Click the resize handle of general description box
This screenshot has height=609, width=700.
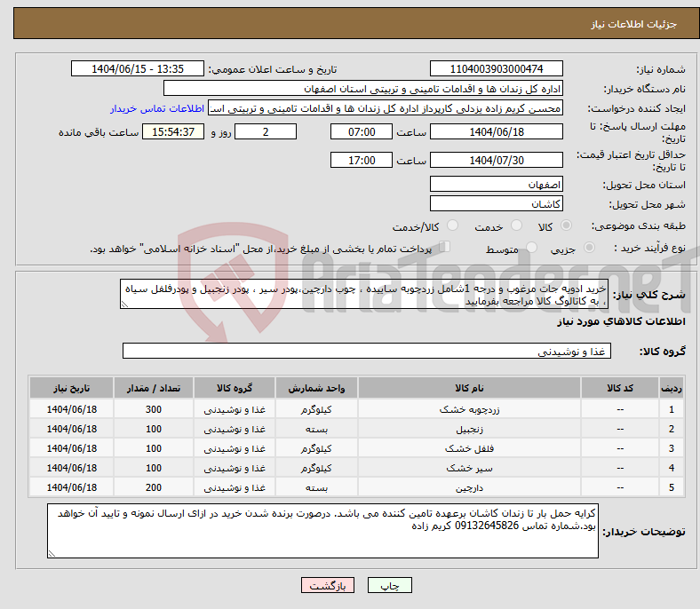point(124,304)
